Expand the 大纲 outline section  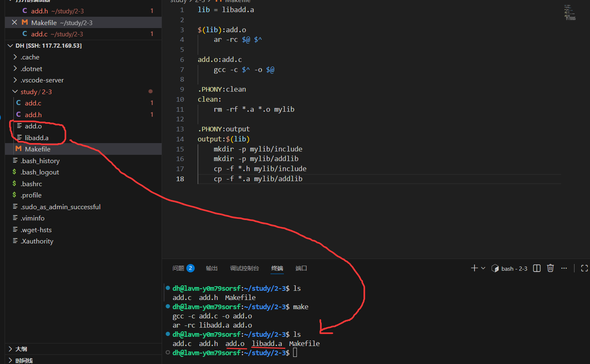(x=83, y=349)
